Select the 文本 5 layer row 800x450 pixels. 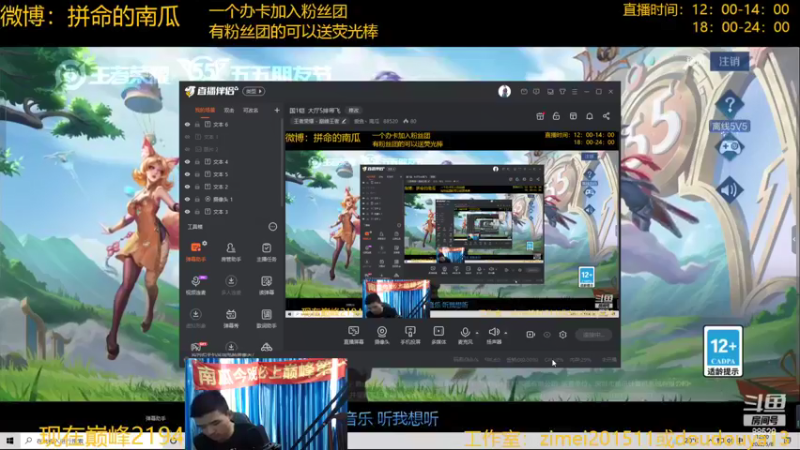[x=232, y=174]
